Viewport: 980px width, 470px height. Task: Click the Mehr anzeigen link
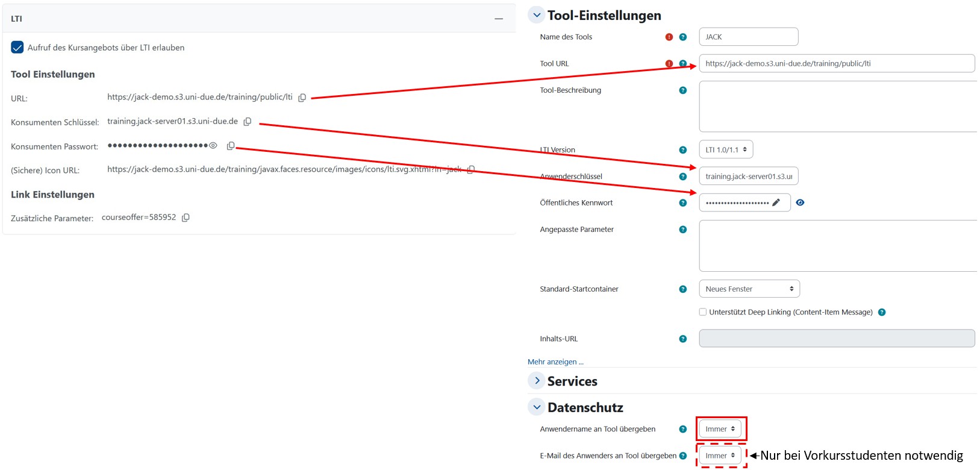[555, 362]
